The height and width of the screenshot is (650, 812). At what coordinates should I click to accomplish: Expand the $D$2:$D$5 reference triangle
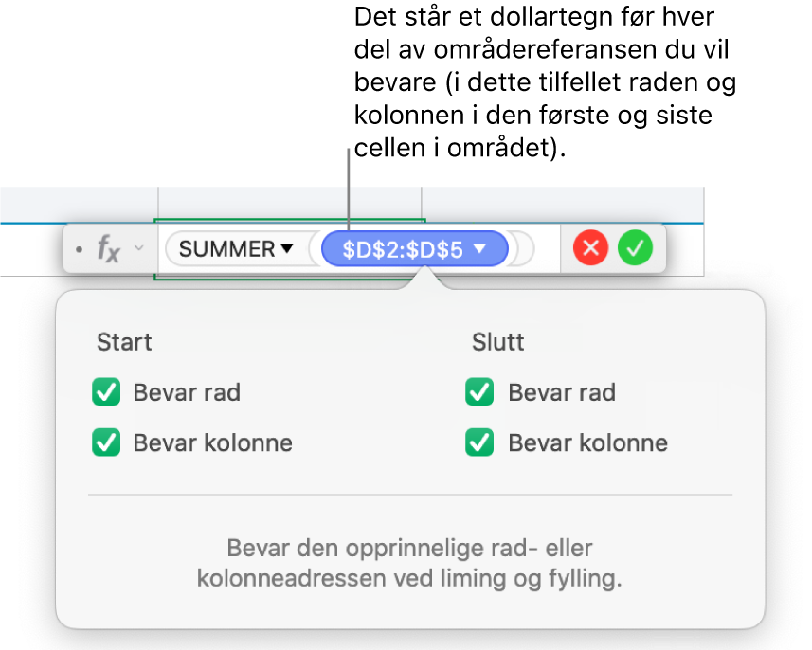coord(480,249)
